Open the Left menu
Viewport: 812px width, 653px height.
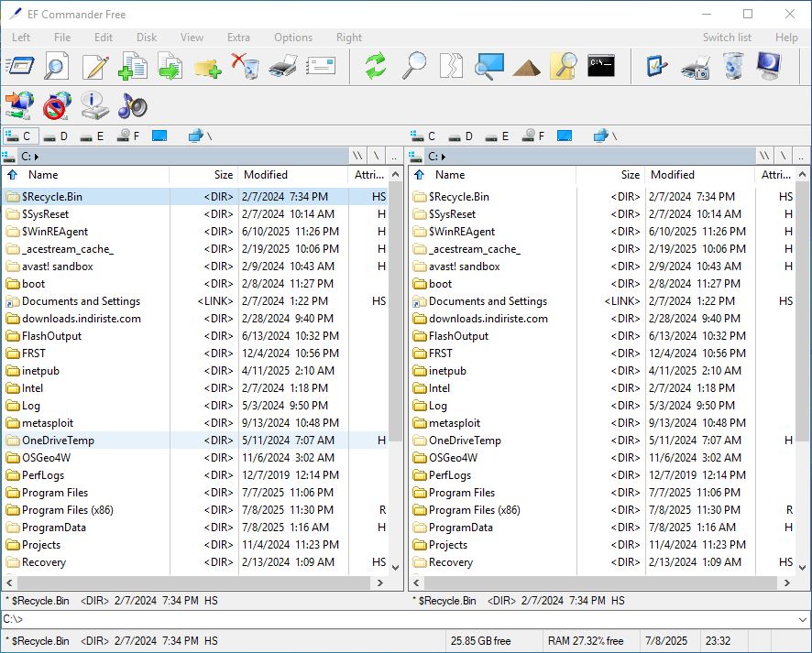tap(21, 38)
